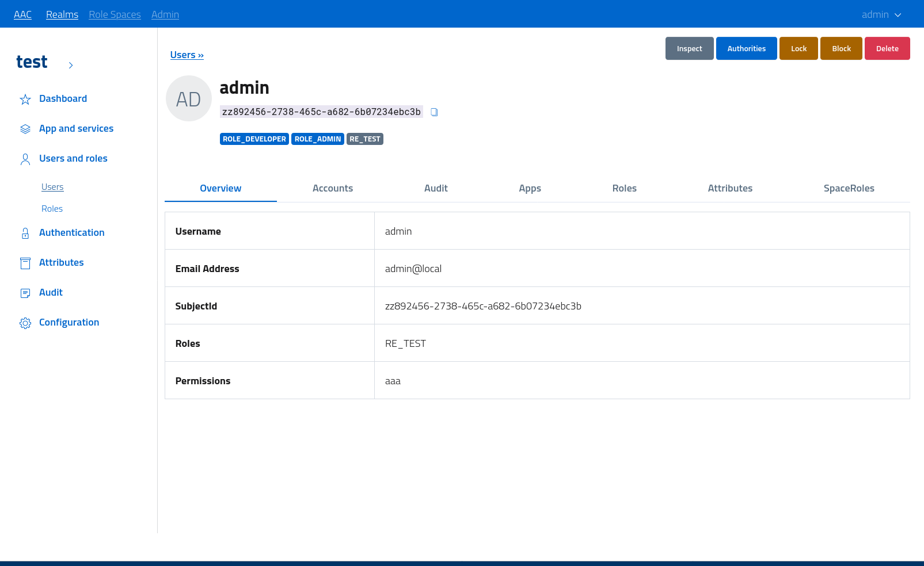Click the AD avatar circle

click(189, 98)
